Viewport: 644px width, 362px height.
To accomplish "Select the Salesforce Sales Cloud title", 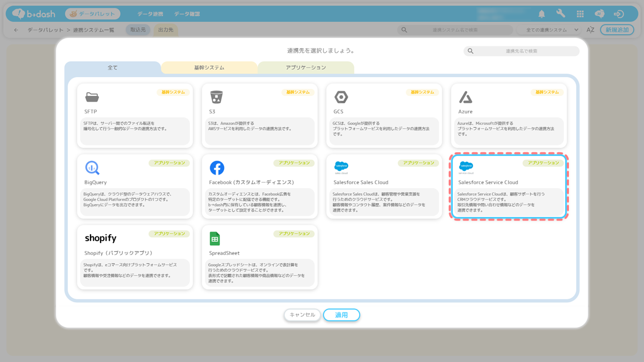I will (361, 183).
